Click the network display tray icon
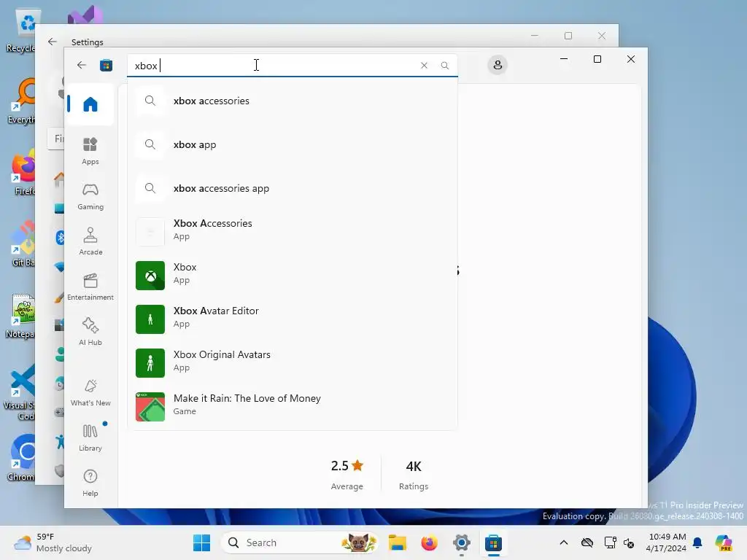Image resolution: width=747 pixels, height=560 pixels. point(610,542)
